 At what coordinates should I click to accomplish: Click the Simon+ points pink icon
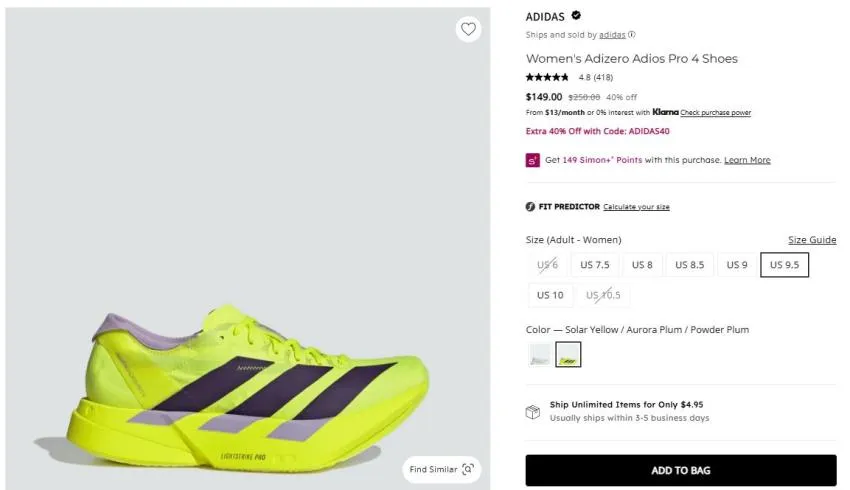click(532, 160)
